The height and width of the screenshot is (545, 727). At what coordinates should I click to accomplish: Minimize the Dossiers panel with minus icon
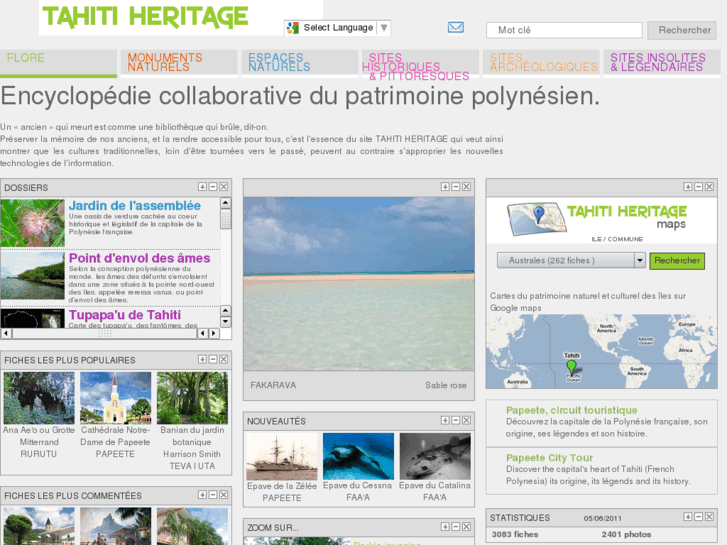tap(213, 187)
